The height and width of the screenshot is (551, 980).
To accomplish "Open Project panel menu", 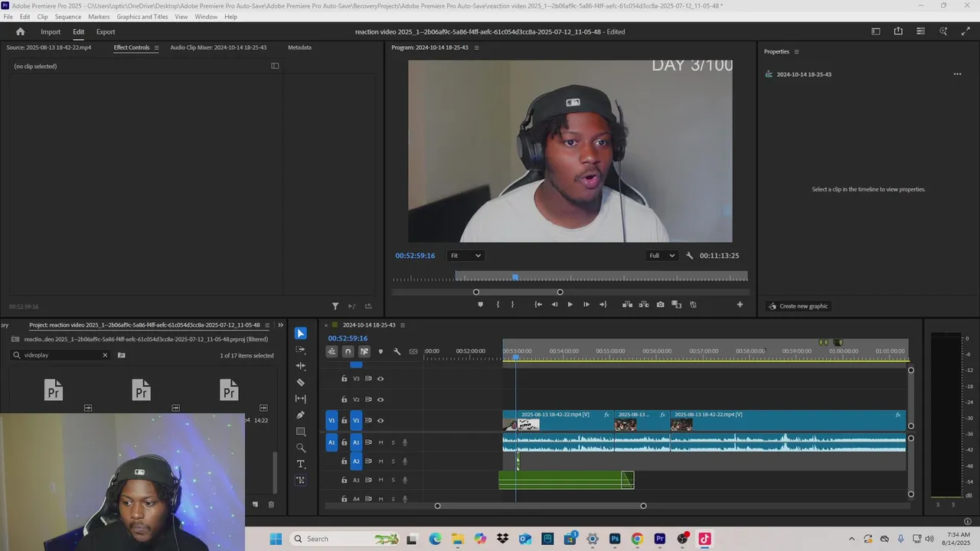I will [267, 325].
